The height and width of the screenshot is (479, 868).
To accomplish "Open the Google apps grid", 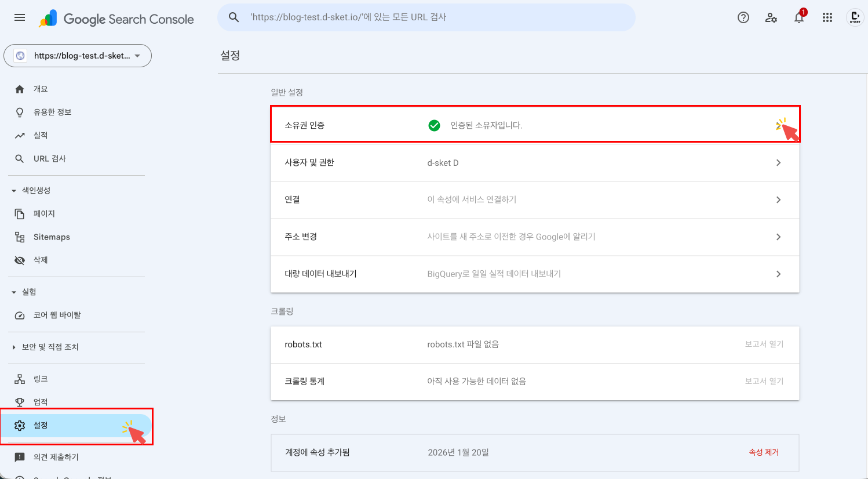I will 827,17.
